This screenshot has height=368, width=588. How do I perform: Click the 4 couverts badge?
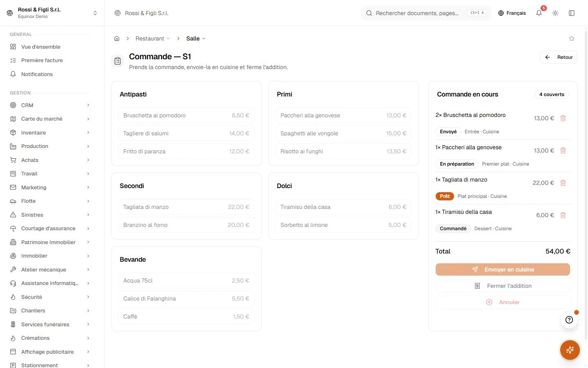pos(552,94)
